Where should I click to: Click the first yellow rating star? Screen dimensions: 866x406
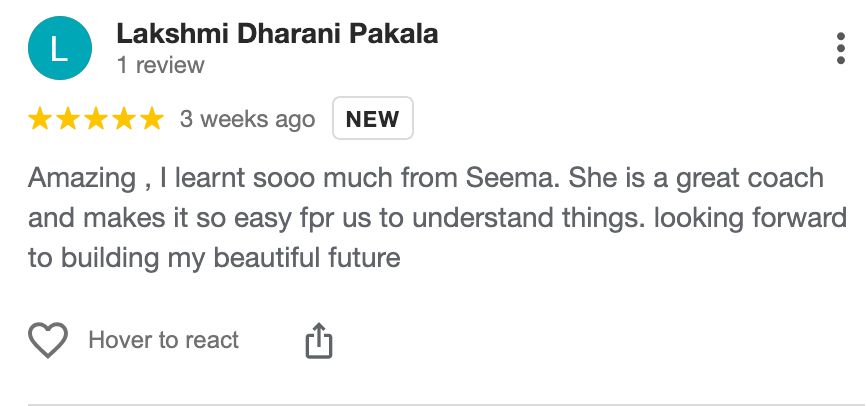[x=42, y=120]
